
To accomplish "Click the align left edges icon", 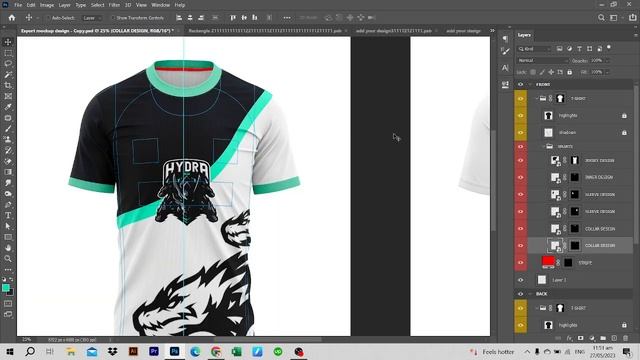I will pyautogui.click(x=179, y=18).
